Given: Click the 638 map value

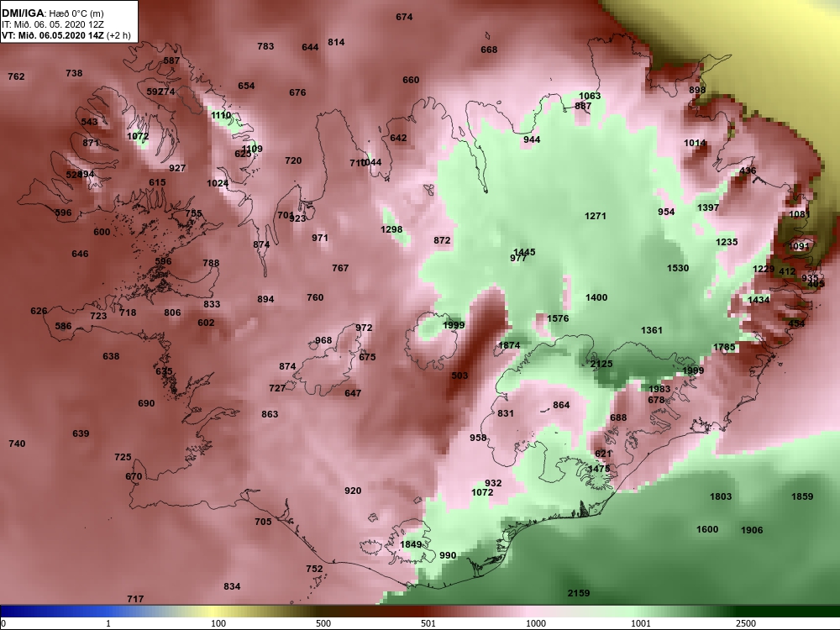Looking at the screenshot, I should click(111, 356).
